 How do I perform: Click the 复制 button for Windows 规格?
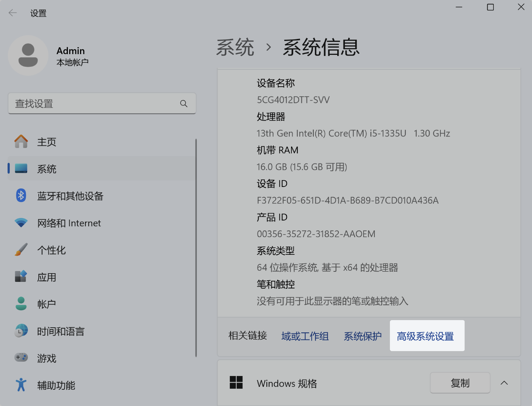pyautogui.click(x=460, y=383)
